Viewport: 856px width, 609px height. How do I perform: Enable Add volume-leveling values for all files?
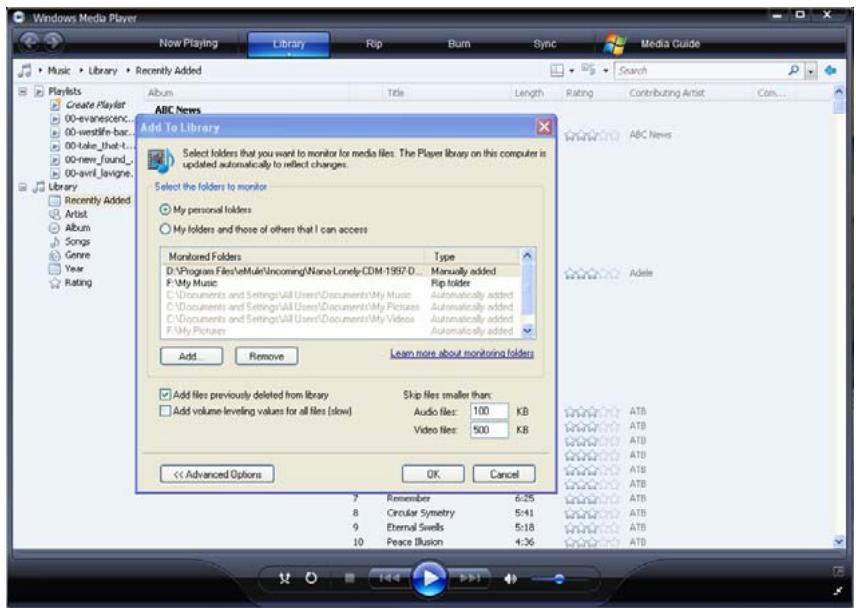click(x=166, y=411)
